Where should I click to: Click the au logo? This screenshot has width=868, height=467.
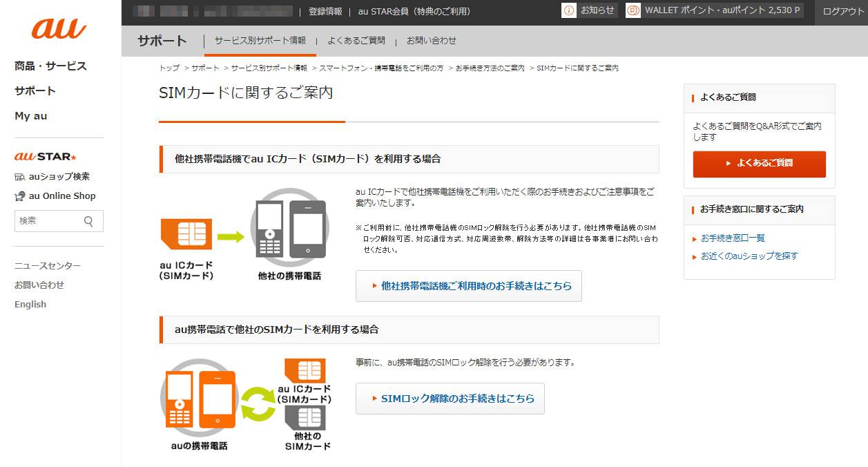[59, 29]
